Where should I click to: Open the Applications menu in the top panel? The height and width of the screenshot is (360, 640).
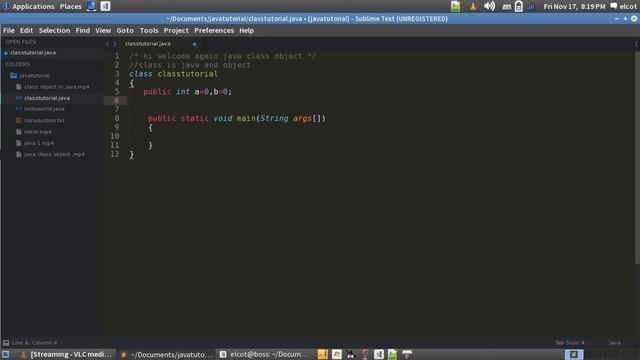33,7
